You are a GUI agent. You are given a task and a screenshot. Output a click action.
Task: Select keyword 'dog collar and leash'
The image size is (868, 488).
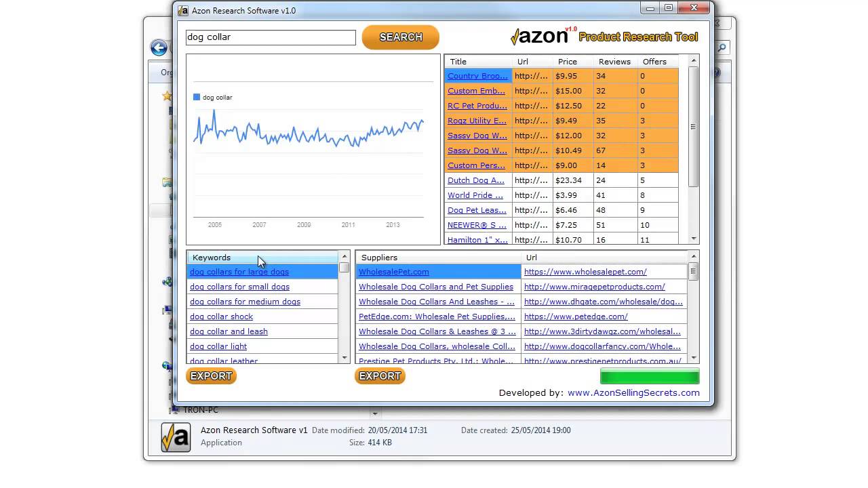(x=229, y=331)
